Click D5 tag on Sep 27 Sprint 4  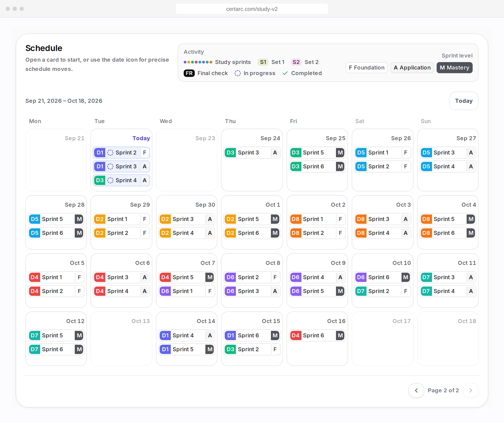(x=426, y=166)
